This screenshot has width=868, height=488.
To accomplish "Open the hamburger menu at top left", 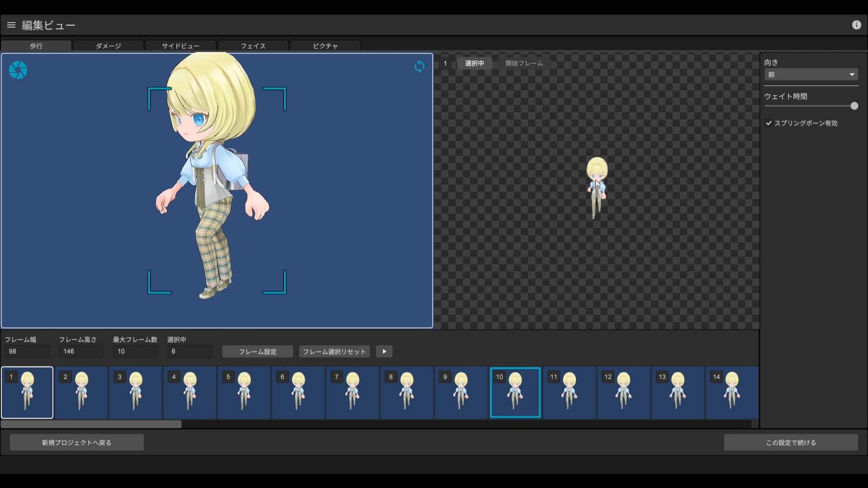I will point(11,25).
